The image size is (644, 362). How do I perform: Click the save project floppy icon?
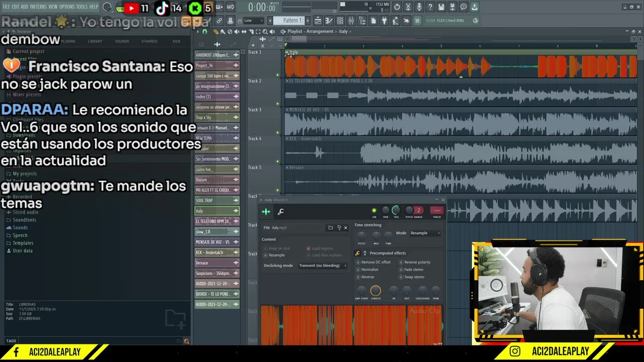[441, 7]
